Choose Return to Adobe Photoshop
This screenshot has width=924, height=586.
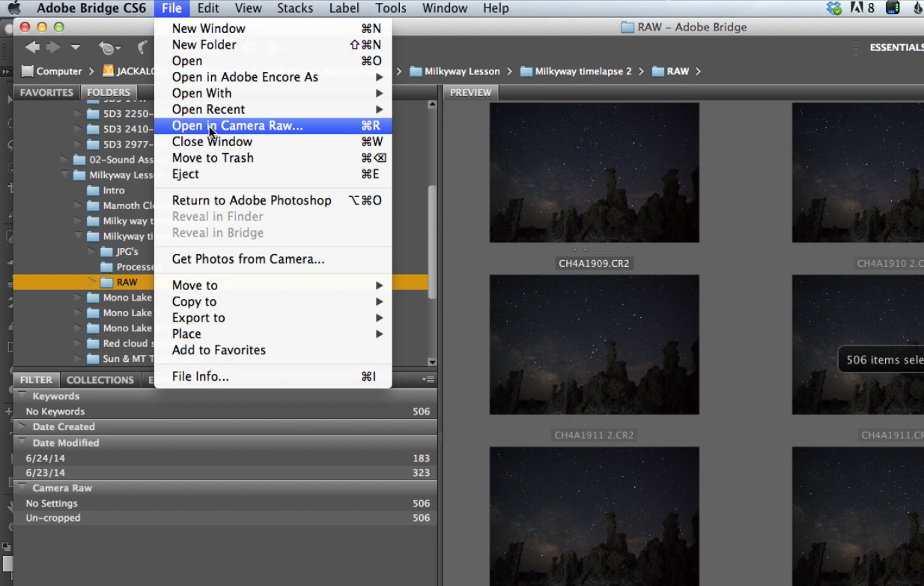click(273, 201)
